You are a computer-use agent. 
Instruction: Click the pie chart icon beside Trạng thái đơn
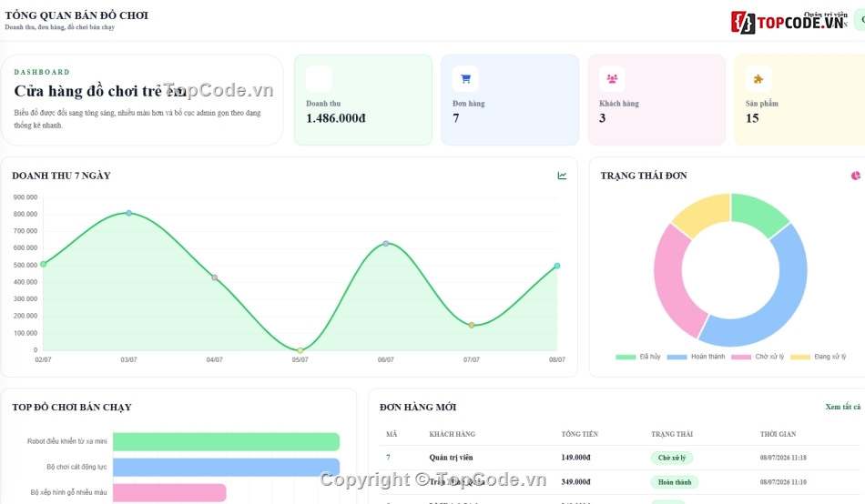pyautogui.click(x=856, y=176)
